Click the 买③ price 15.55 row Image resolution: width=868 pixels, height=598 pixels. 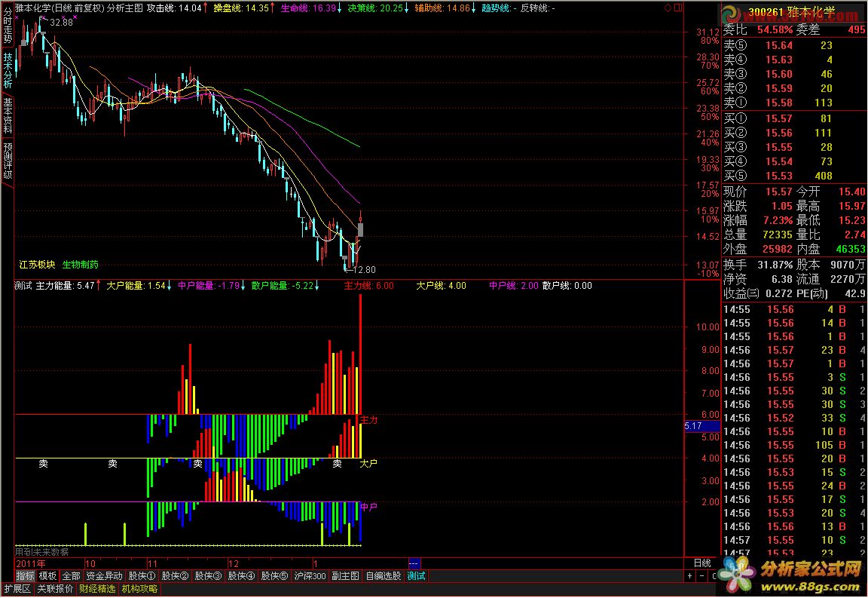click(x=794, y=147)
